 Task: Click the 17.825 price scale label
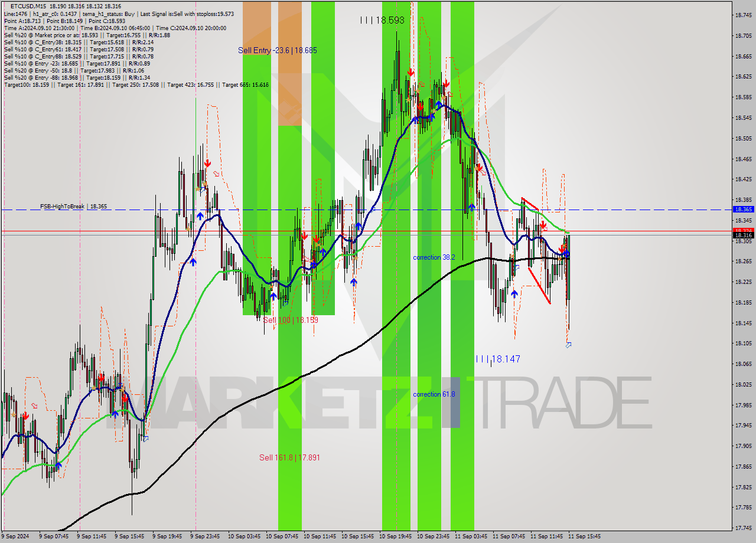point(743,487)
